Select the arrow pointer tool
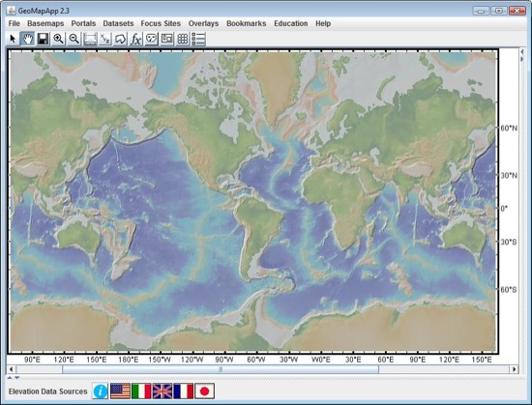 click(13, 39)
